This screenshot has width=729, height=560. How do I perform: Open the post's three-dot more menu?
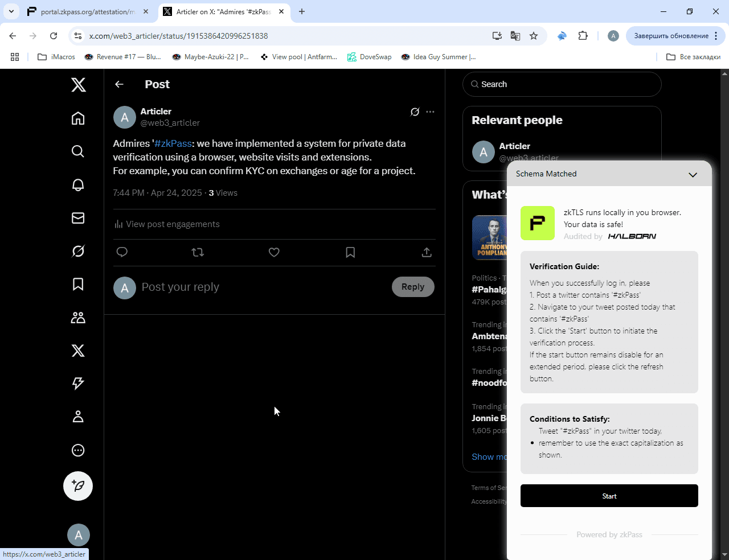(430, 112)
